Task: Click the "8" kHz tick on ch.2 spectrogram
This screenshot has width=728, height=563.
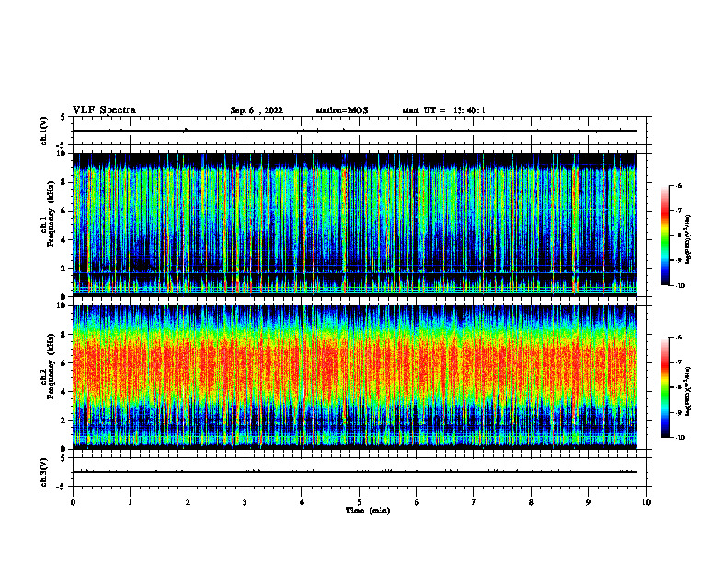Action: click(64, 335)
